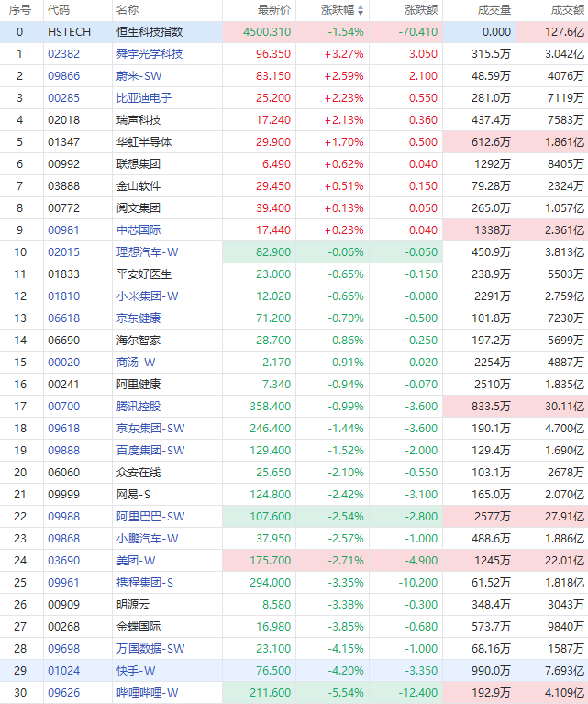588x704 pixels.
Task: Click the HSTECH code cell
Action: pyautogui.click(x=69, y=32)
